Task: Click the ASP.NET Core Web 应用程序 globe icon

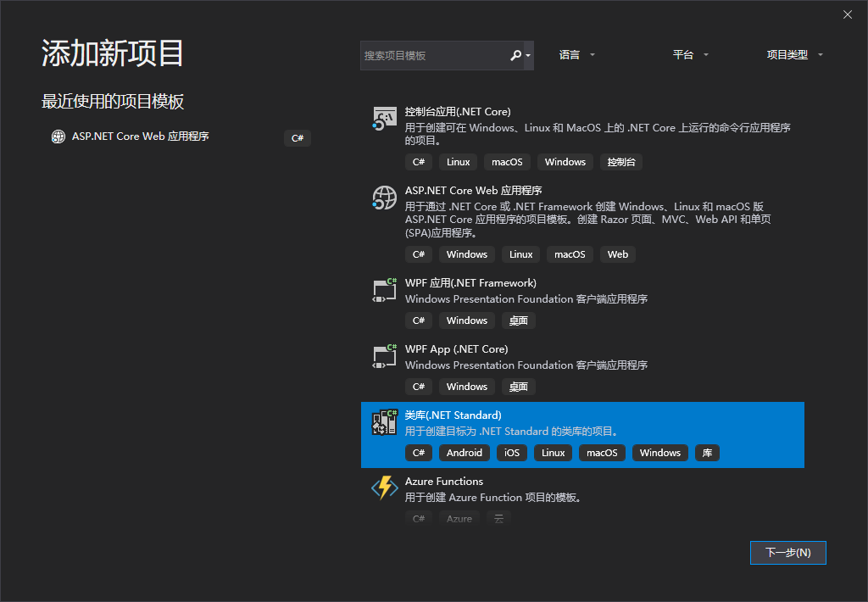Action: coord(384,197)
